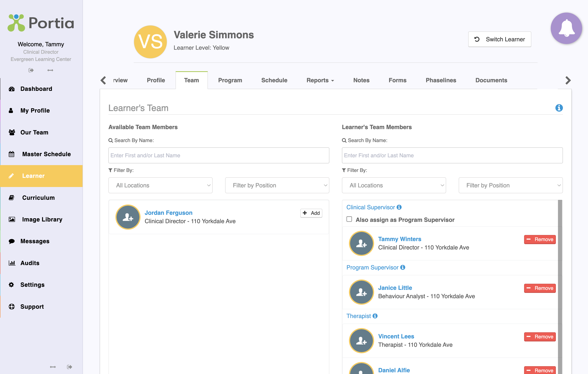Click the Therapist role info icon
This screenshot has height=374, width=588.
coord(375,316)
